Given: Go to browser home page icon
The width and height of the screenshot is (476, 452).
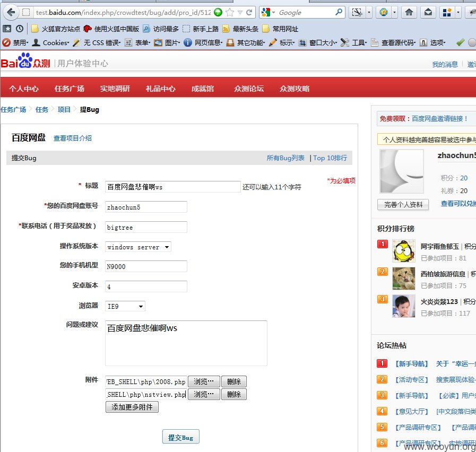Looking at the screenshot, I should click(x=409, y=12).
